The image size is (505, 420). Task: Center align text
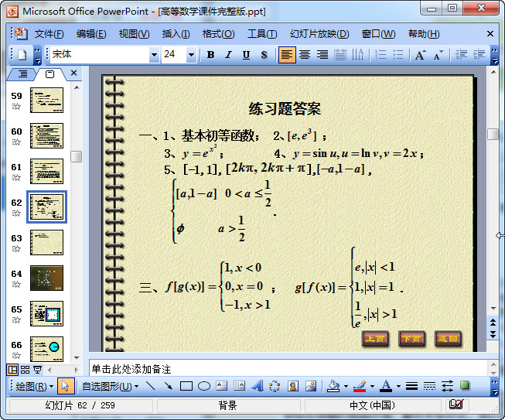[x=305, y=55]
